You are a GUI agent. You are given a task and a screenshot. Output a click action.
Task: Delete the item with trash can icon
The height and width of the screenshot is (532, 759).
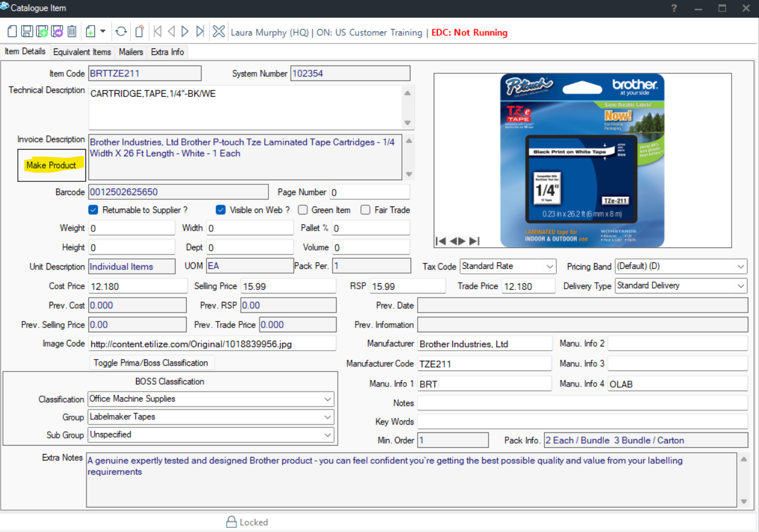[x=72, y=32]
